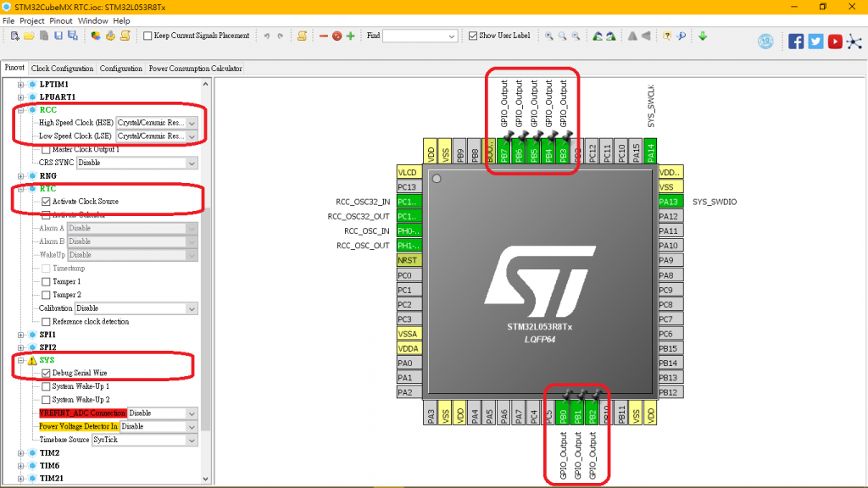Image resolution: width=868 pixels, height=488 pixels.
Task: Expand the SPI1 tree node
Action: [21, 335]
